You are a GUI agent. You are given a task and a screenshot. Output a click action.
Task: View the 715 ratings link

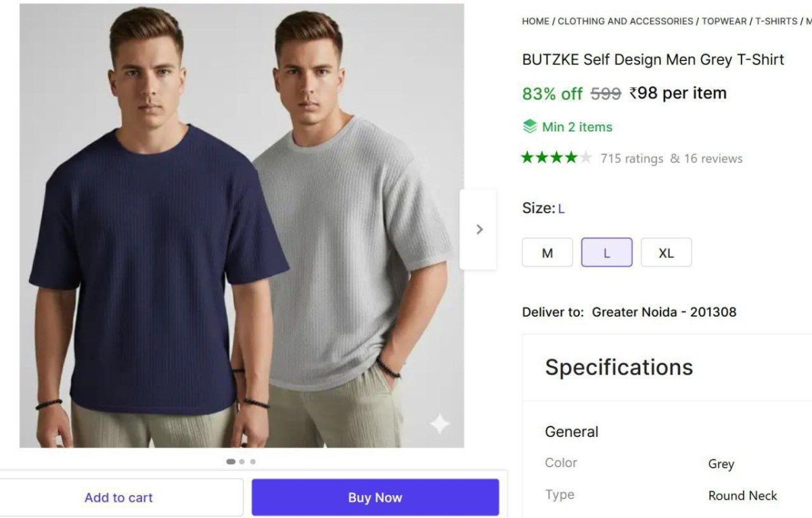[x=632, y=158]
